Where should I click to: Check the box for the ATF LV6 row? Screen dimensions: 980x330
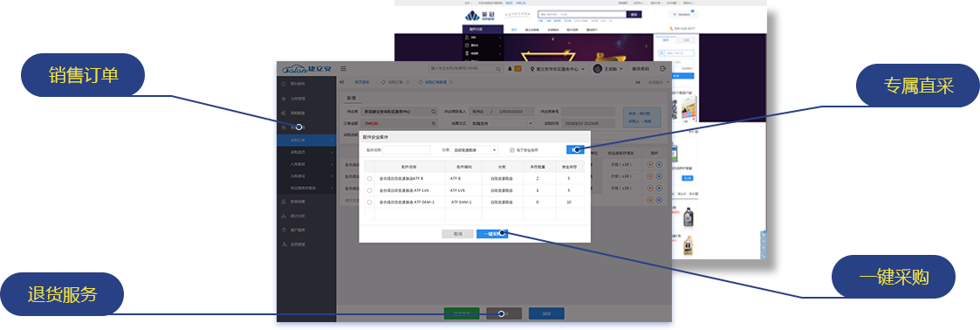369,190
